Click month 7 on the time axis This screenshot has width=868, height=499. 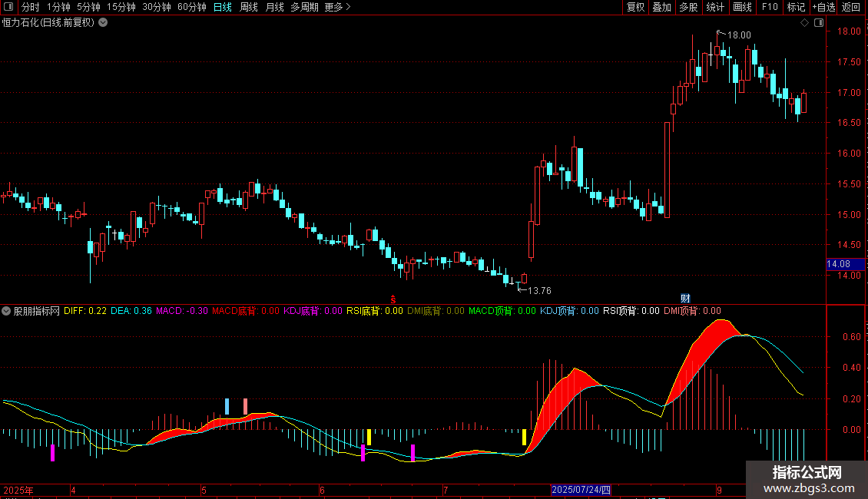click(446, 490)
